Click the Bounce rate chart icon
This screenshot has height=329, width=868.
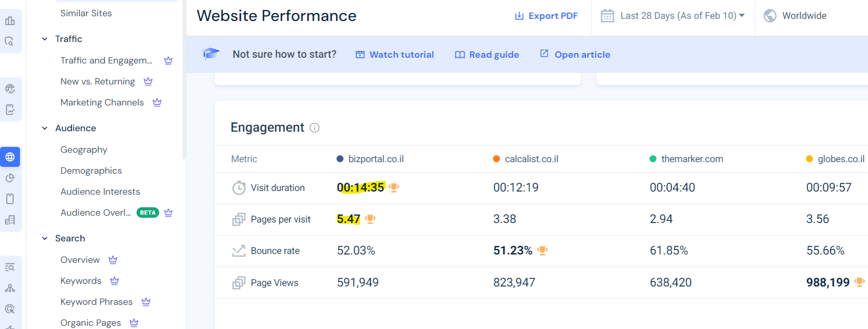pyautogui.click(x=239, y=251)
